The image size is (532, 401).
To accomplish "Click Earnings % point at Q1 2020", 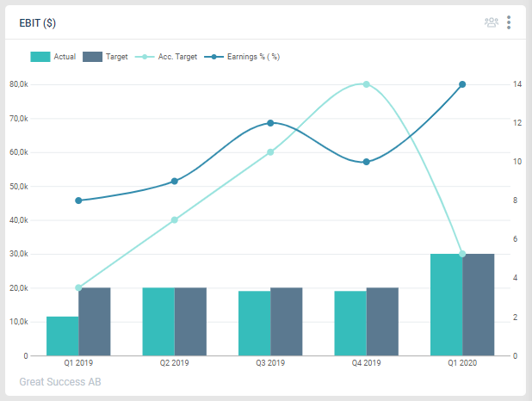I will (462, 84).
